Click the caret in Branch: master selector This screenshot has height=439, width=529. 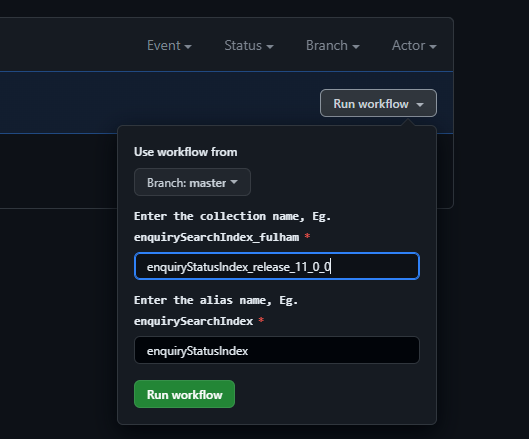click(234, 182)
